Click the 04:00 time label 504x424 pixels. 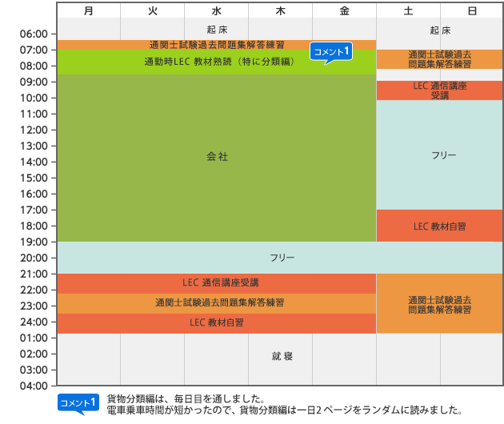(34, 386)
